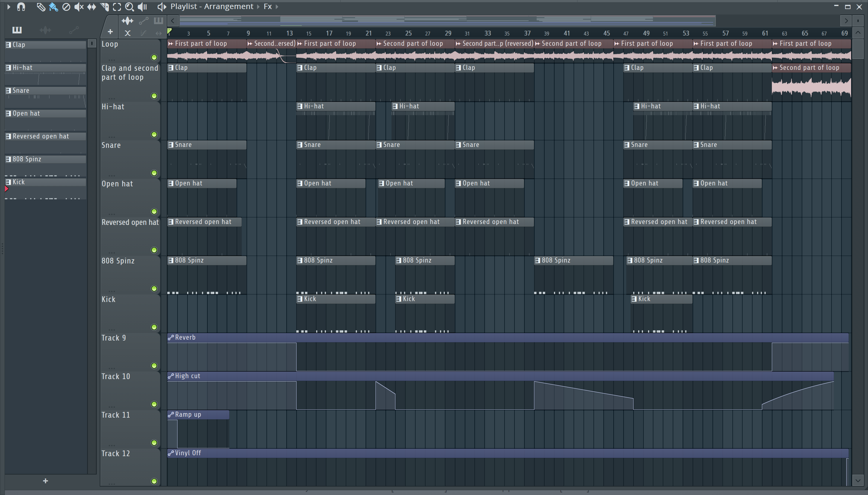Toggle pattern clip focus piano icon
This screenshot has width=868, height=495.
point(158,21)
